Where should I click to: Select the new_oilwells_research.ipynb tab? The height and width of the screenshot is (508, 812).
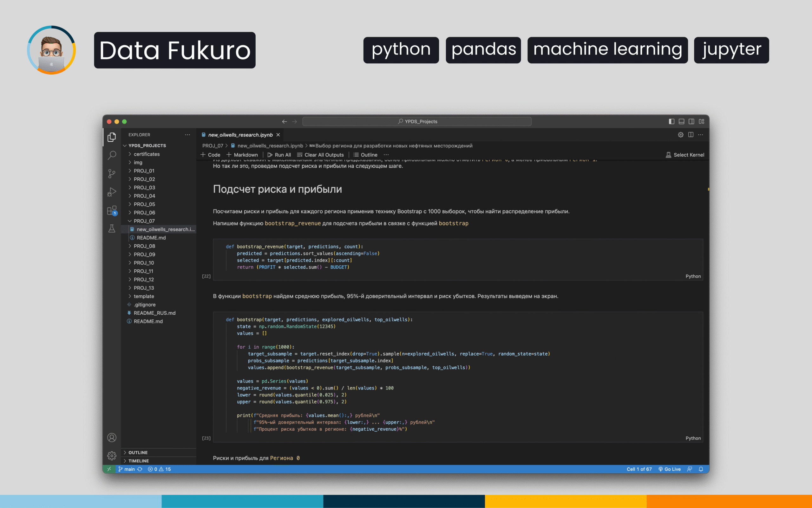(240, 135)
